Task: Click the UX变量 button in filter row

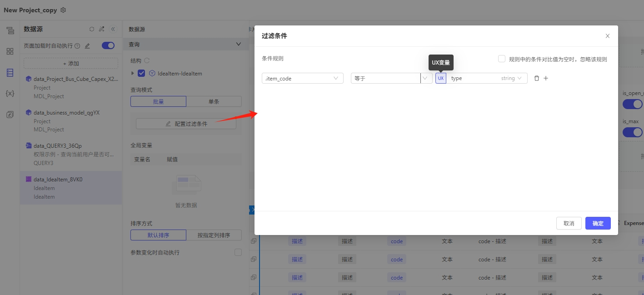Action: tap(441, 78)
